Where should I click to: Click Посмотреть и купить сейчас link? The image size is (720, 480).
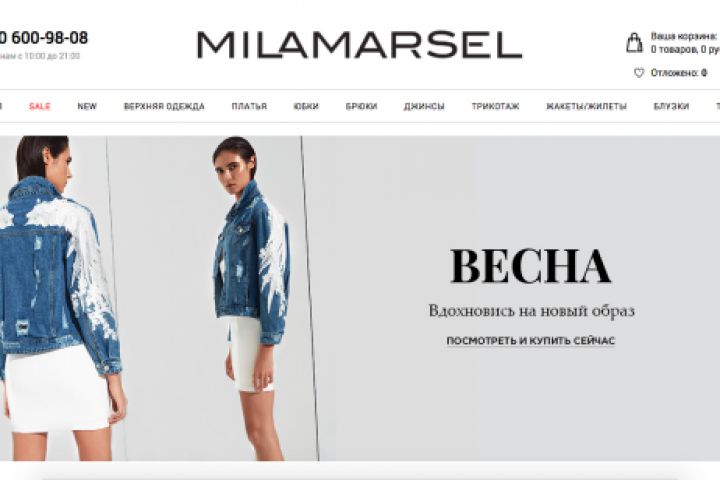(530, 341)
